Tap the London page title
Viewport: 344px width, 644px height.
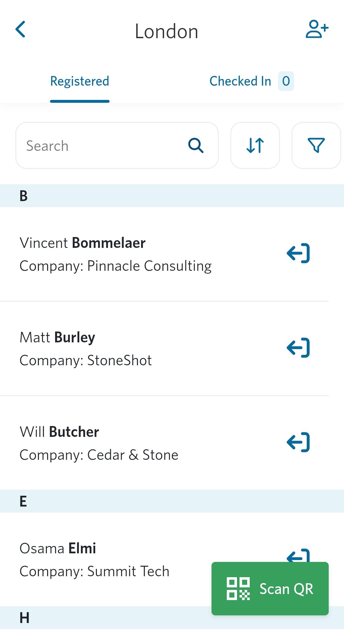pos(166,31)
